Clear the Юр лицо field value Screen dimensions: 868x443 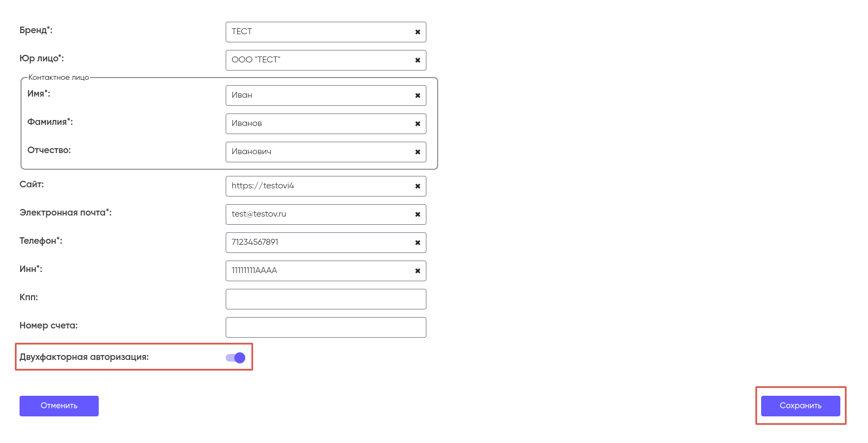[418, 60]
